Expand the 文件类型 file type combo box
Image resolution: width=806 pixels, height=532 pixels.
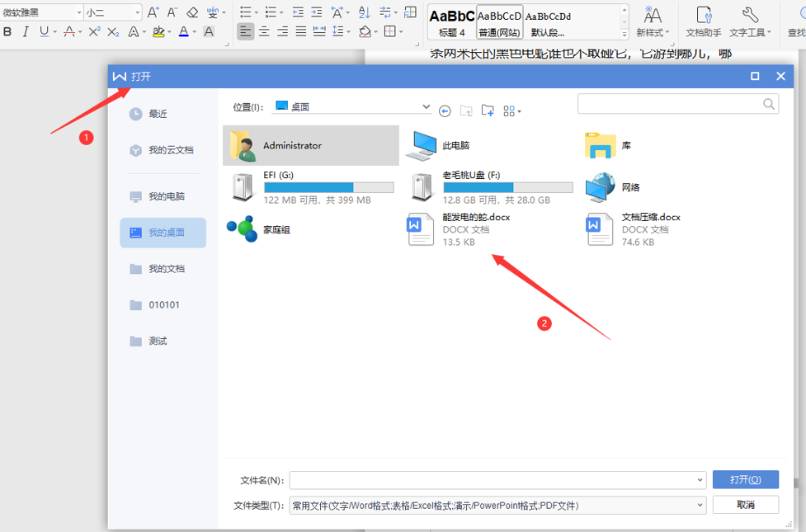497,506
